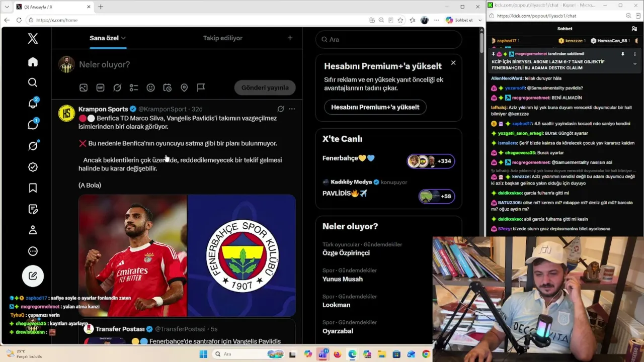644x362 pixels.
Task: Open verified Premium icon in sidebar
Action: pos(33,167)
